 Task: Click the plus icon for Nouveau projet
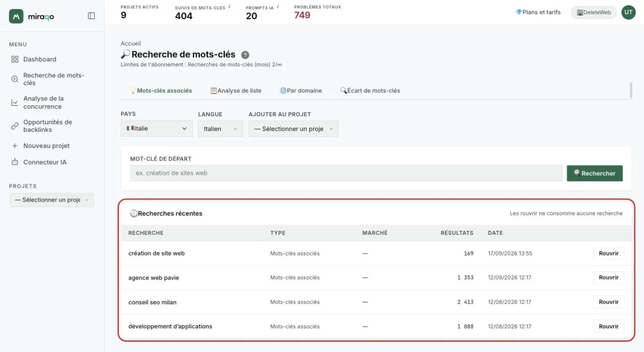15,146
